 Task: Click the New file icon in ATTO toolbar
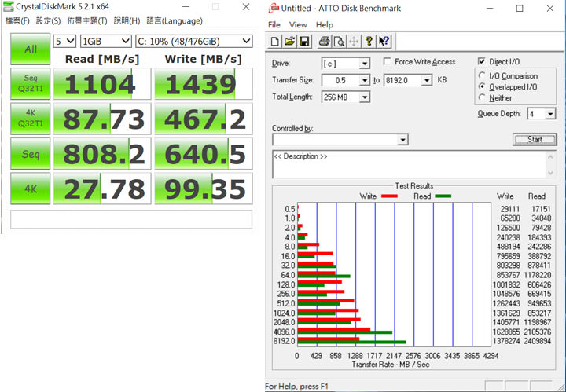tap(275, 41)
